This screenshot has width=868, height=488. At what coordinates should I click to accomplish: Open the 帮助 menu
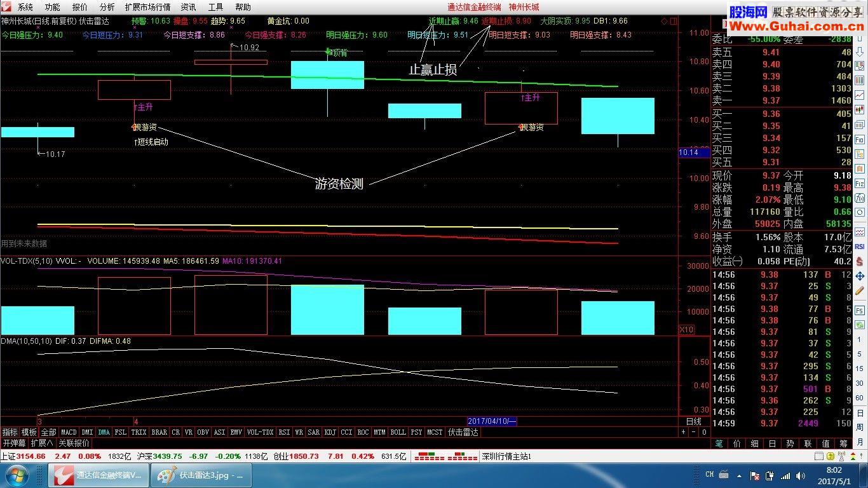point(243,7)
